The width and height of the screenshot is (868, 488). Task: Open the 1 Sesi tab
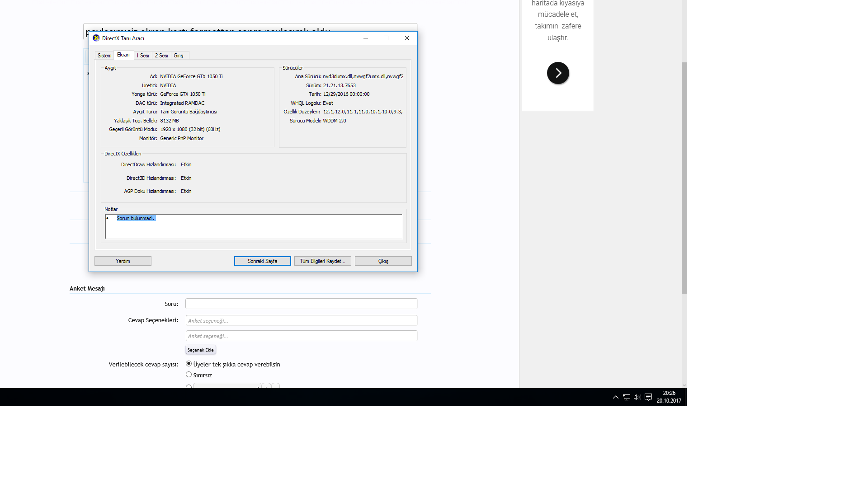[143, 56]
